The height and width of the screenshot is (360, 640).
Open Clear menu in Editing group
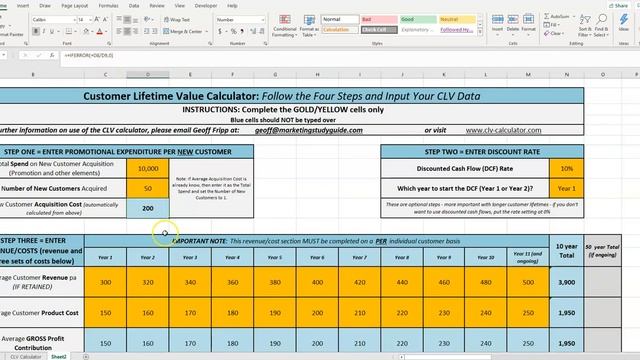[554, 33]
